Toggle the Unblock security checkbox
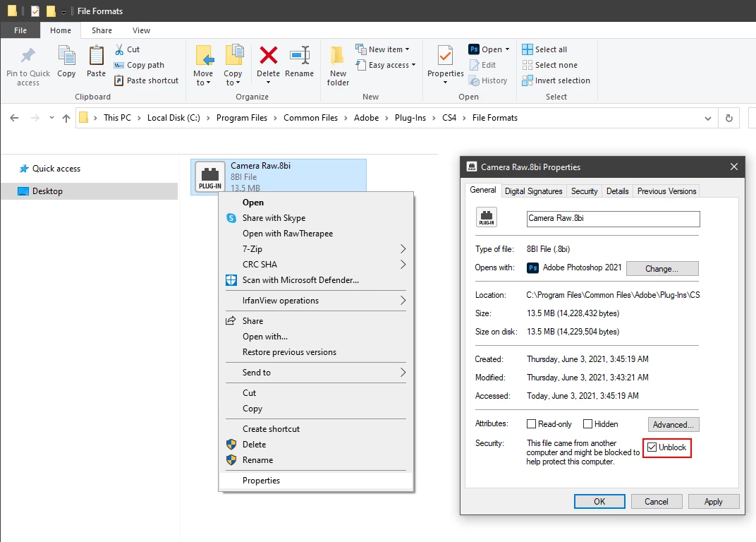The height and width of the screenshot is (542, 756). 652,447
